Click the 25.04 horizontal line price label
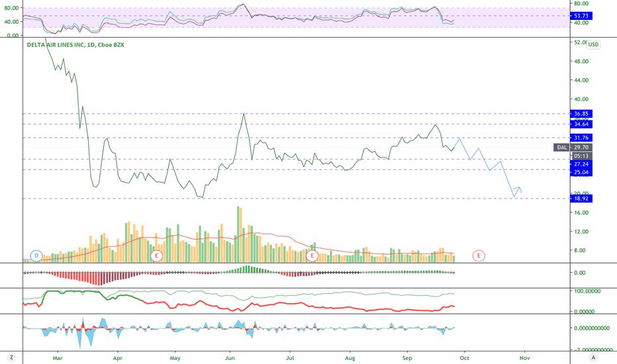The height and width of the screenshot is (364, 617). click(x=581, y=172)
